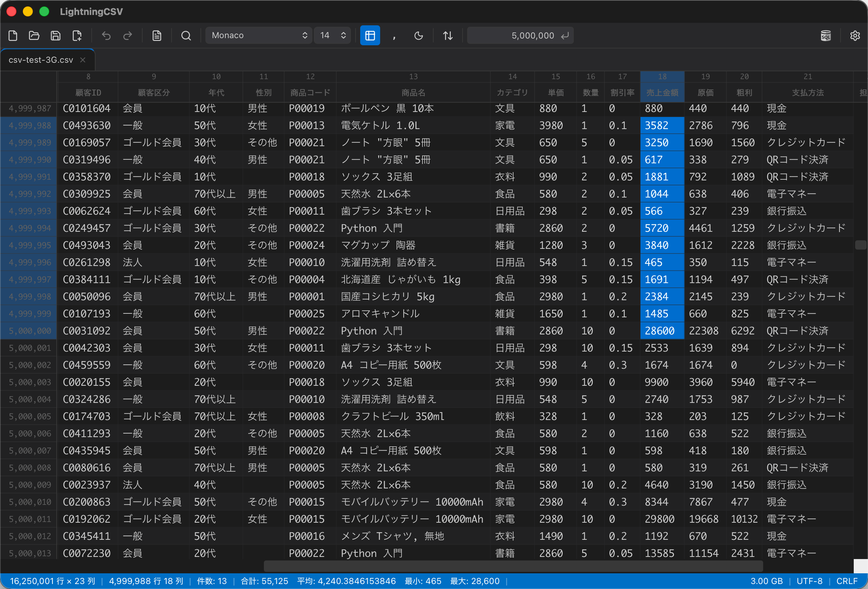
Task: Click the gross profit cell 10132
Action: pyautogui.click(x=744, y=519)
